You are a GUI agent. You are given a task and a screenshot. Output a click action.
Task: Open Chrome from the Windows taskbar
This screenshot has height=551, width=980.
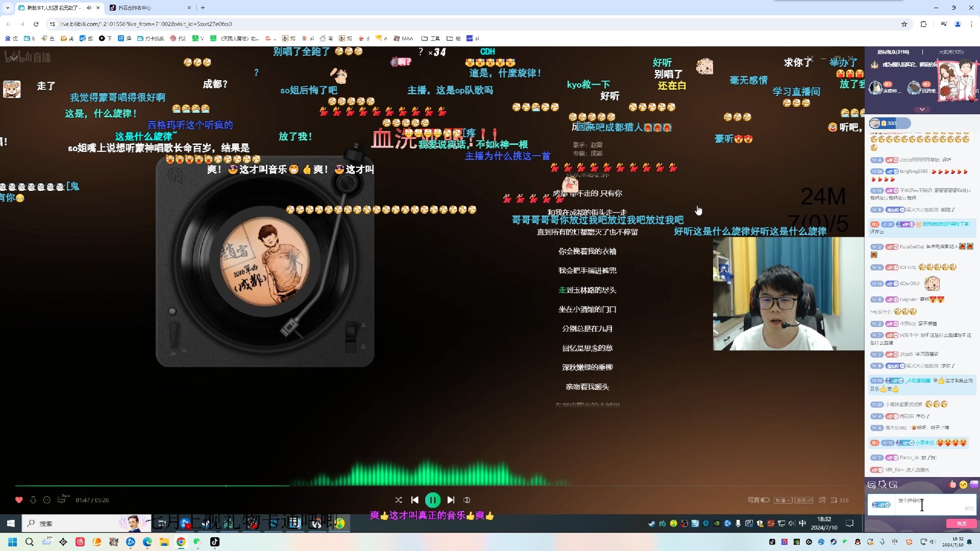[x=181, y=542]
